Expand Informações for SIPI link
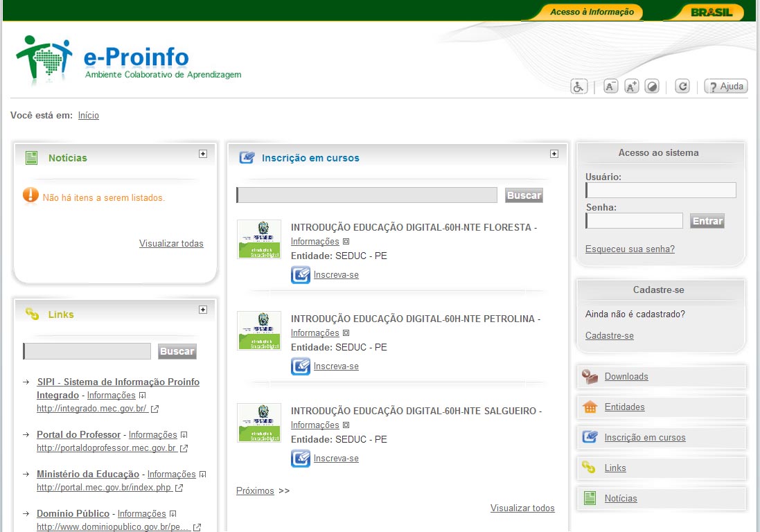Screen dimensions: 760x532 pos(116,396)
